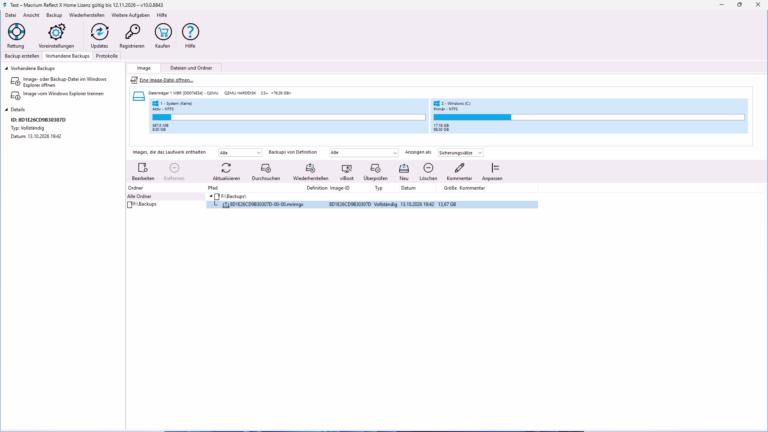This screenshot has width=768, height=432.
Task: Open the Weitere Aufgaben menu
Action: coord(130,15)
